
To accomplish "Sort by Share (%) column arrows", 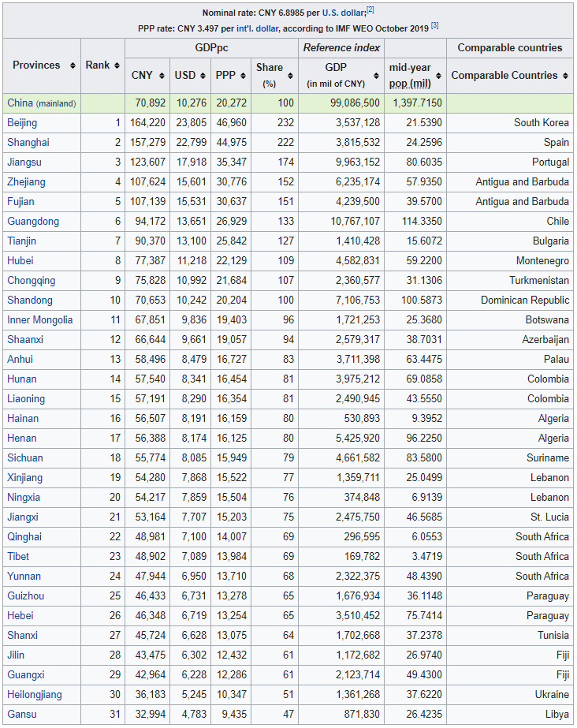I will [x=290, y=76].
